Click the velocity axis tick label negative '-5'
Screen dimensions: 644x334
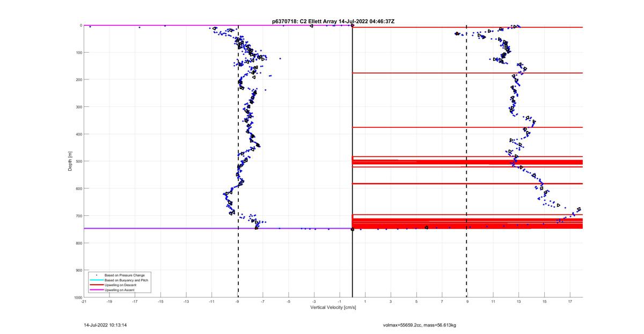289,302
